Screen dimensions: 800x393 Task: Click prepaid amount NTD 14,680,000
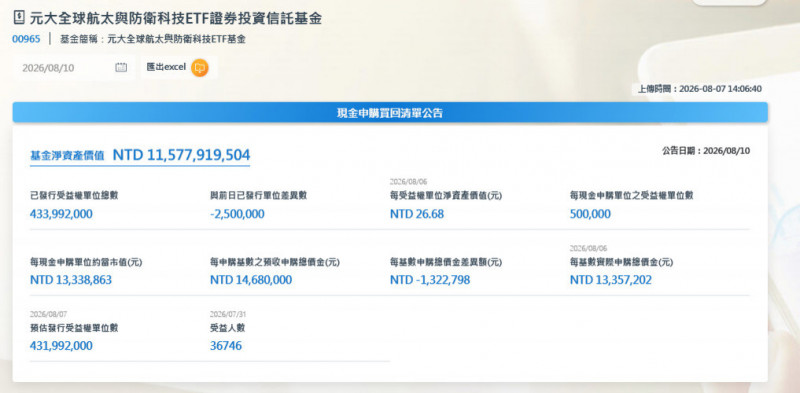click(x=251, y=280)
